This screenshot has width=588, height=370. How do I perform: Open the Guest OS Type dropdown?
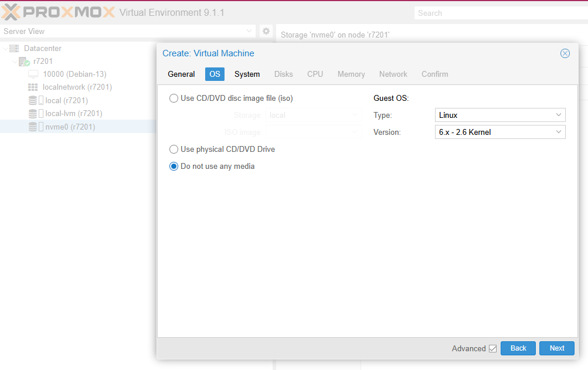[500, 116]
